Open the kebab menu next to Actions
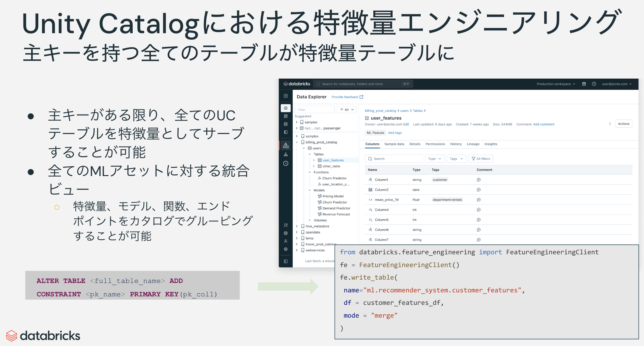This screenshot has height=346, width=644. pos(610,124)
